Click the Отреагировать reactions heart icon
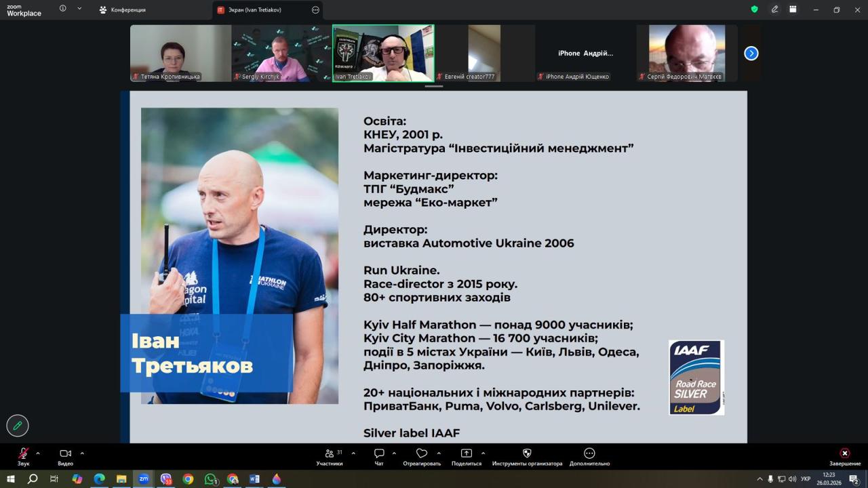The height and width of the screenshot is (488, 868). point(422,454)
